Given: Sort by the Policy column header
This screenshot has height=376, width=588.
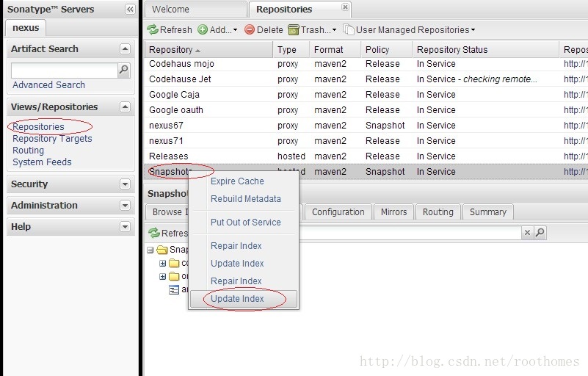Looking at the screenshot, I should pyautogui.click(x=386, y=49).
